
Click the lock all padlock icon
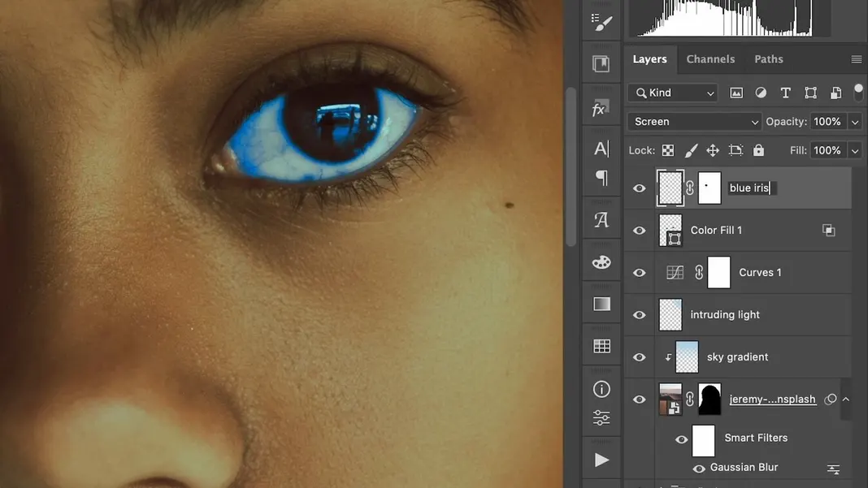[758, 150]
